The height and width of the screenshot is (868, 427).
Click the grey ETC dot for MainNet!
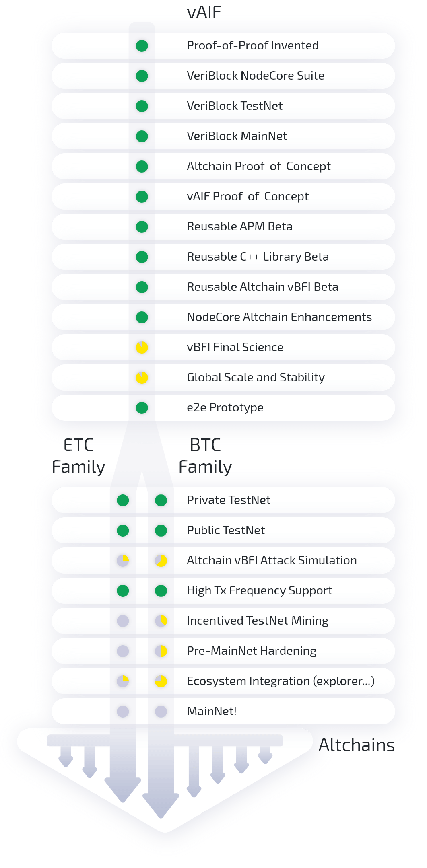123,712
